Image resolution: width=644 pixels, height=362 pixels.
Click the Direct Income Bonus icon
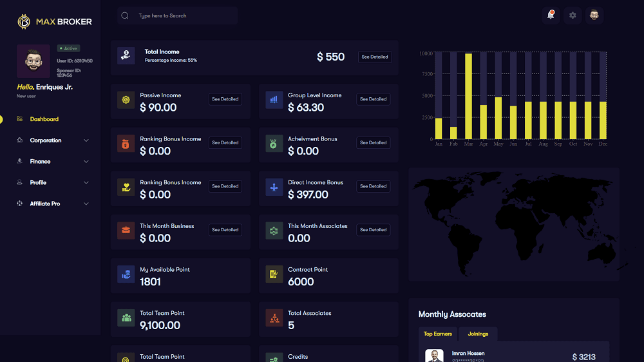point(274,187)
